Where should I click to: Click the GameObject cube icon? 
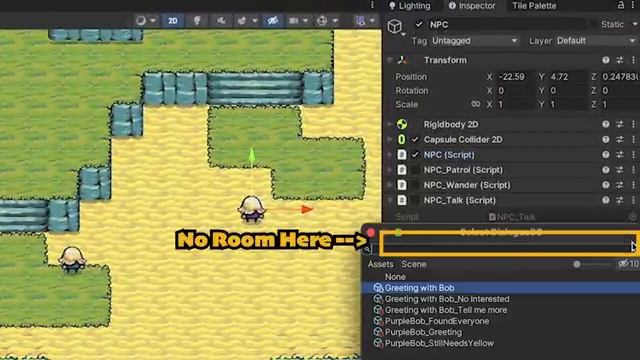[395, 26]
